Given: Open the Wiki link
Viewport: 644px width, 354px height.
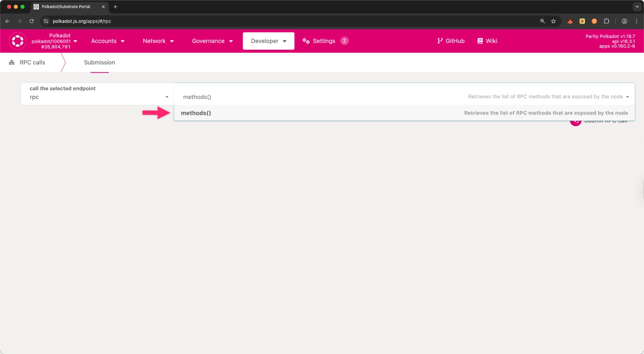Looking at the screenshot, I should [487, 41].
